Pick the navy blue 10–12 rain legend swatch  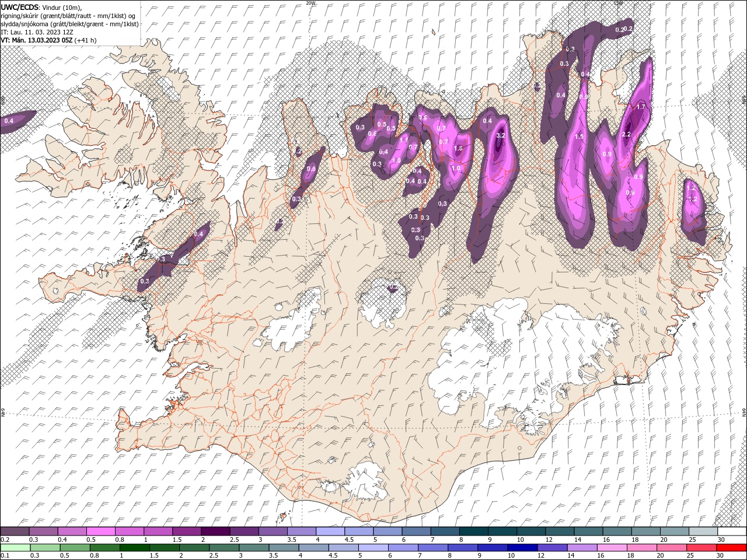click(522, 548)
